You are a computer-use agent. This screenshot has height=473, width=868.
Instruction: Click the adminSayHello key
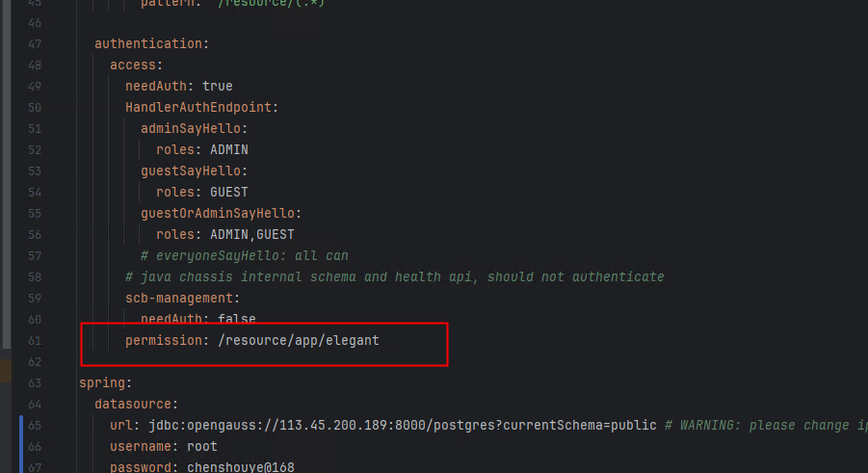coord(193,129)
